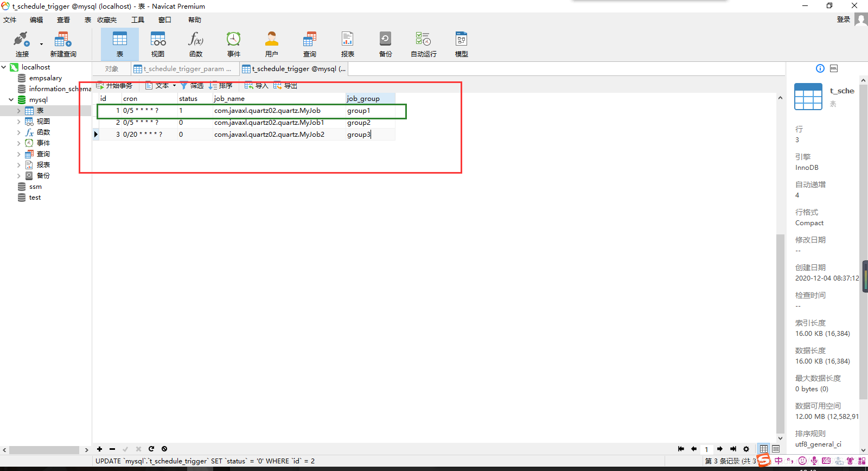Select the Table (表) toolbar button
The height and width of the screenshot is (471, 868).
point(120,44)
